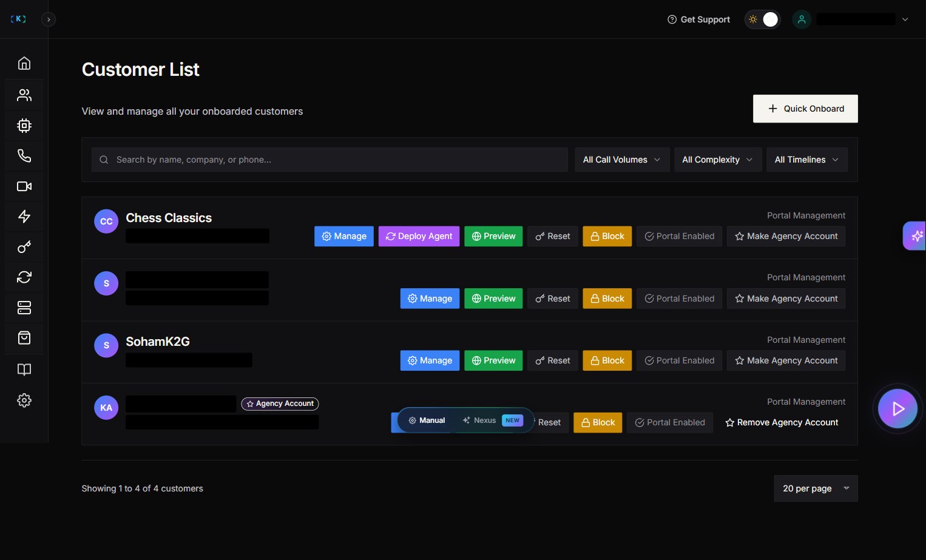
Task: Click the KA avatar of agency account row
Action: 106,408
